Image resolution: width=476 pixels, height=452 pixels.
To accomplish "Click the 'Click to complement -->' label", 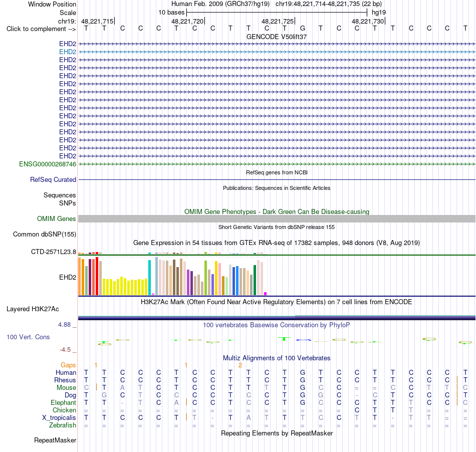I will (x=41, y=29).
